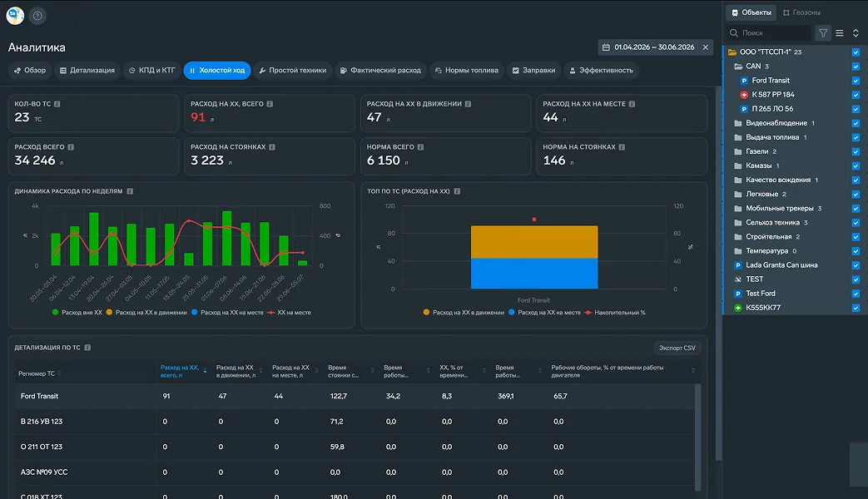The width and height of the screenshot is (868, 499).
Task: Open info icon beside РАСХОД ВСЕГО
Action: coord(71,147)
